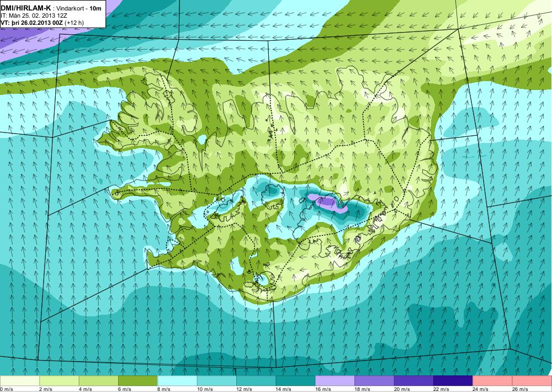Pick the deep violet swatch between 20 and 22 m/s
The width and height of the screenshot is (552, 392).
coord(414,381)
